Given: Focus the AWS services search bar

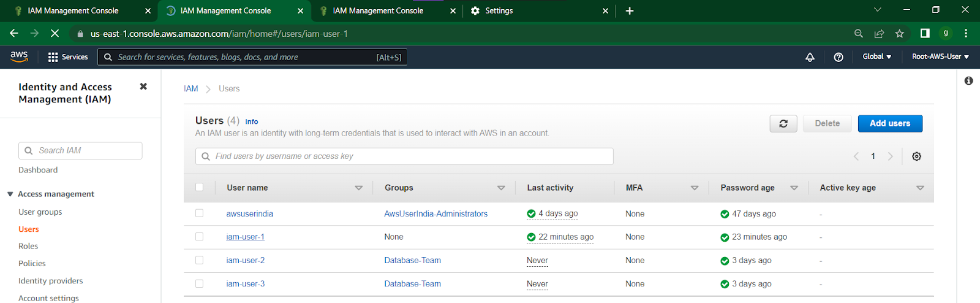Looking at the screenshot, I should tap(252, 57).
